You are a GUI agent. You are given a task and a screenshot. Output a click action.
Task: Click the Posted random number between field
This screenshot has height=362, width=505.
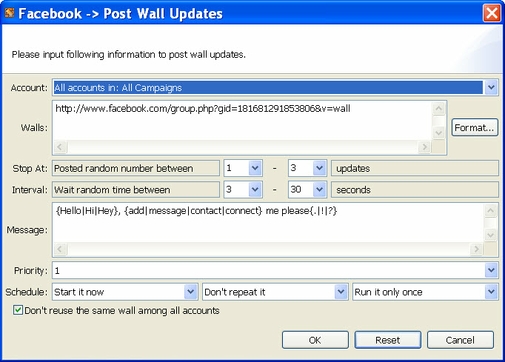pos(136,168)
